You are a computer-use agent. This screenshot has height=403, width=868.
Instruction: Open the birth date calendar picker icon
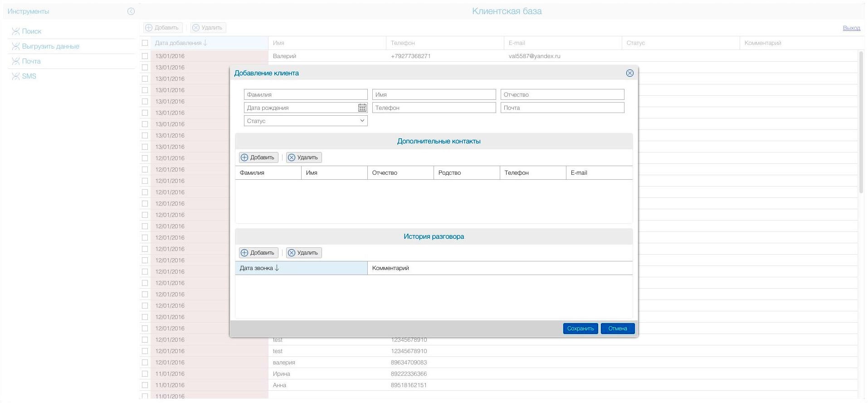(x=362, y=108)
